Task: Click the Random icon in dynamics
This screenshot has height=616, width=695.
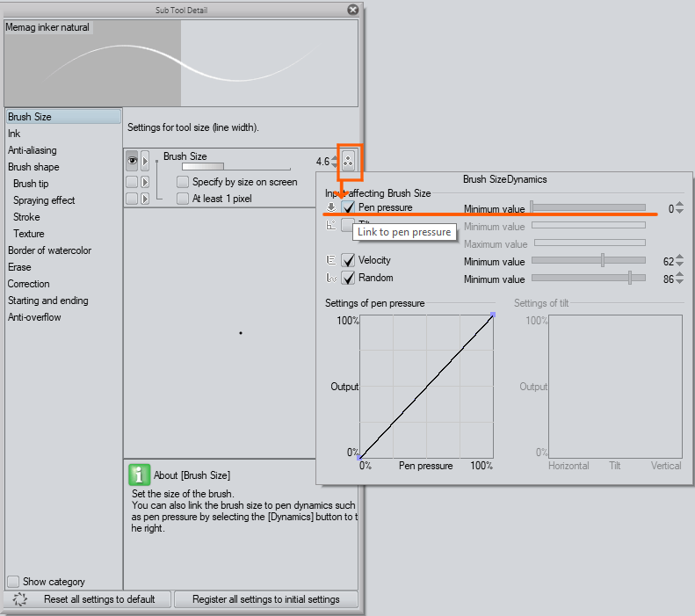Action: [x=331, y=279]
